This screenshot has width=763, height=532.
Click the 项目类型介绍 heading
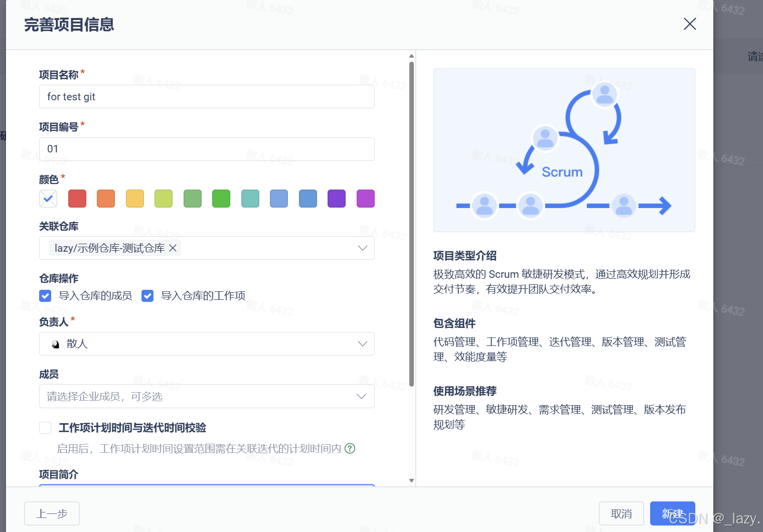coord(465,256)
